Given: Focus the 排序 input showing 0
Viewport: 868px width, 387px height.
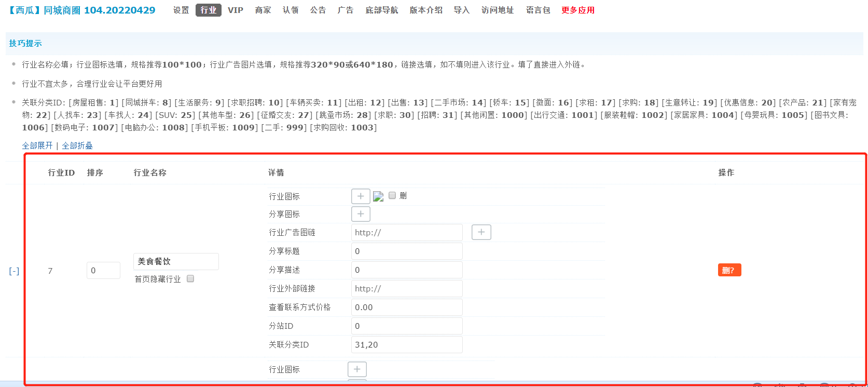Looking at the screenshot, I should click(103, 270).
